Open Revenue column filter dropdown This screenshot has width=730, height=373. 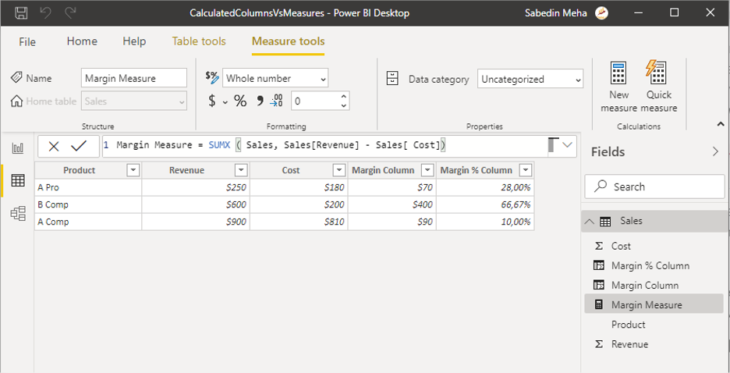(x=241, y=170)
